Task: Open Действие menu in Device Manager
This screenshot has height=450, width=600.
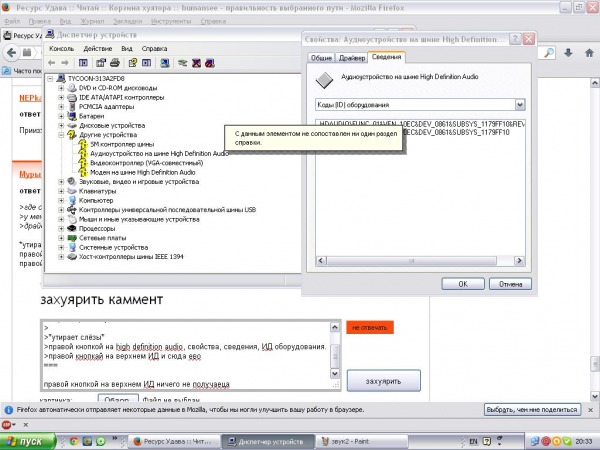Action: 98,49
